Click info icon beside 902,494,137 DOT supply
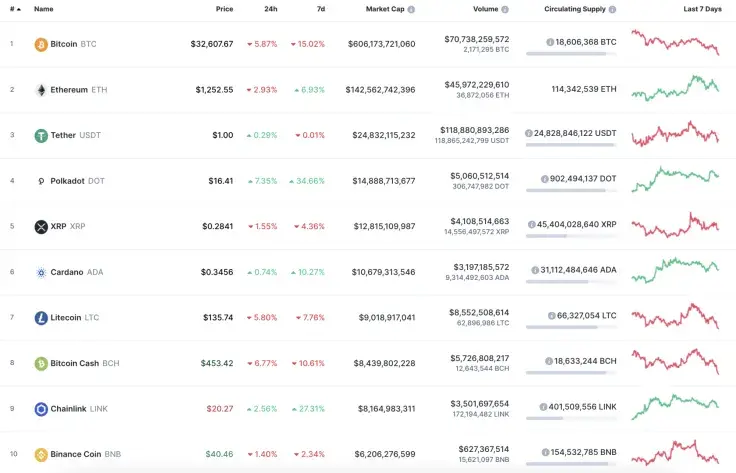 [x=544, y=179]
